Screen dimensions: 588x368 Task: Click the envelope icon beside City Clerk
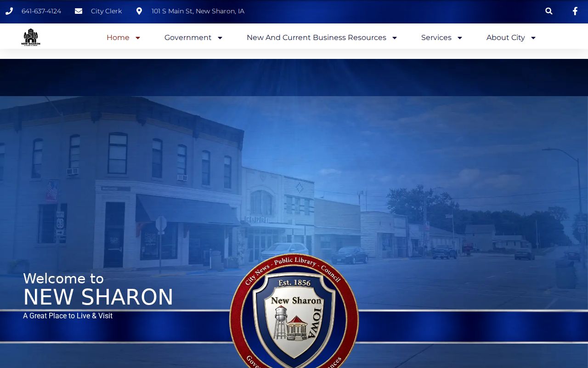tap(79, 11)
